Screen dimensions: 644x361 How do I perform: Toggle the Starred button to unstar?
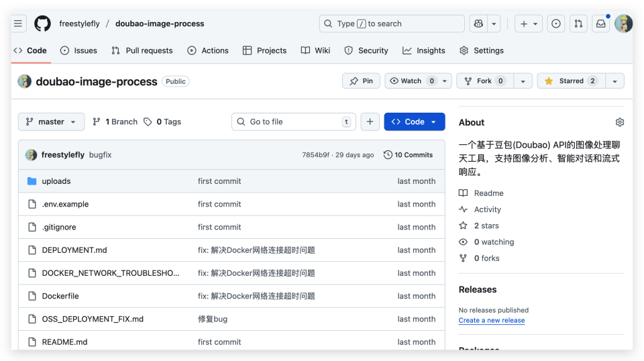tap(570, 81)
